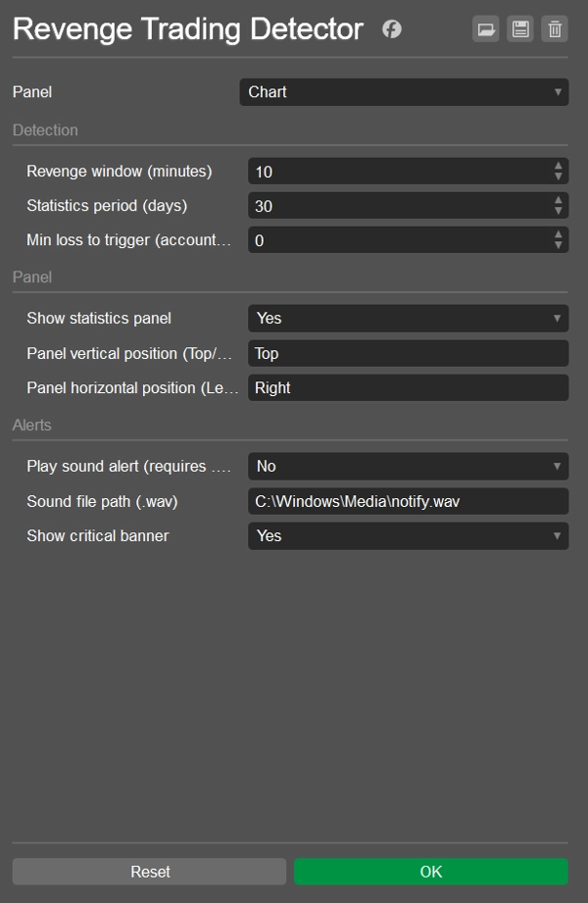Click OK to apply indicator settings
The height and width of the screenshot is (903, 588).
(x=429, y=871)
